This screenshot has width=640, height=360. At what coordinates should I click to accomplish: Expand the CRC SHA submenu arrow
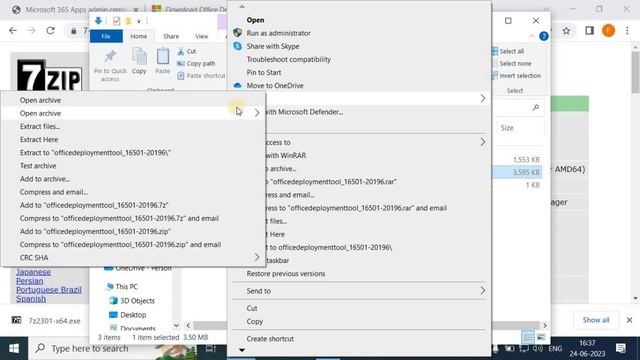(257, 257)
